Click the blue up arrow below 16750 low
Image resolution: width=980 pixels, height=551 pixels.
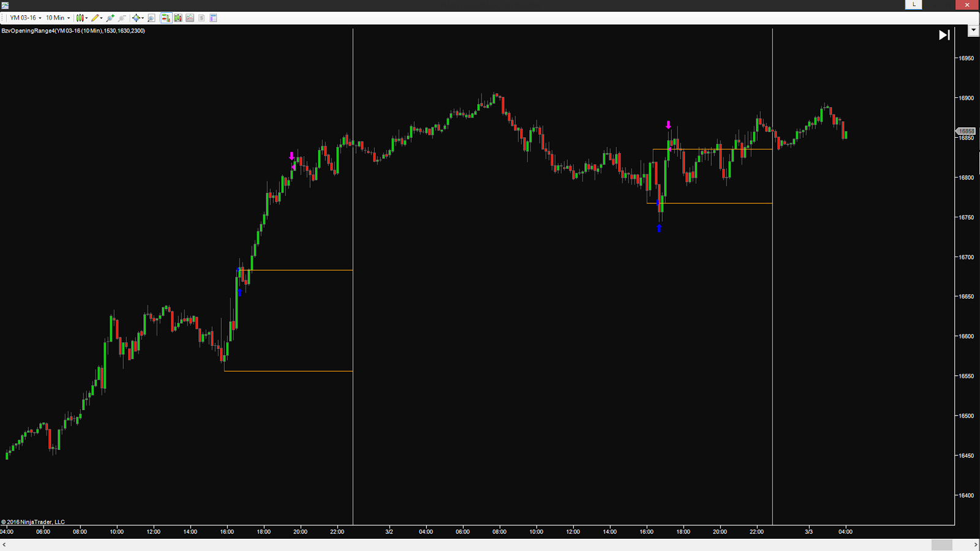659,228
